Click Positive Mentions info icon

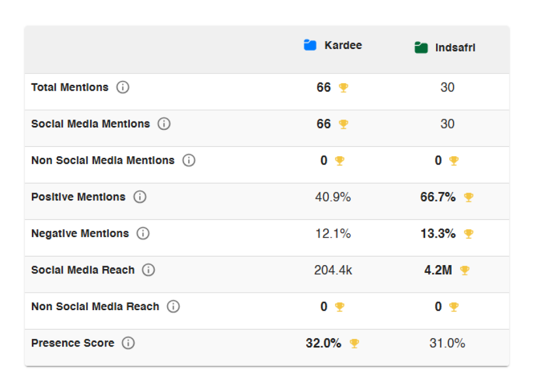click(140, 197)
